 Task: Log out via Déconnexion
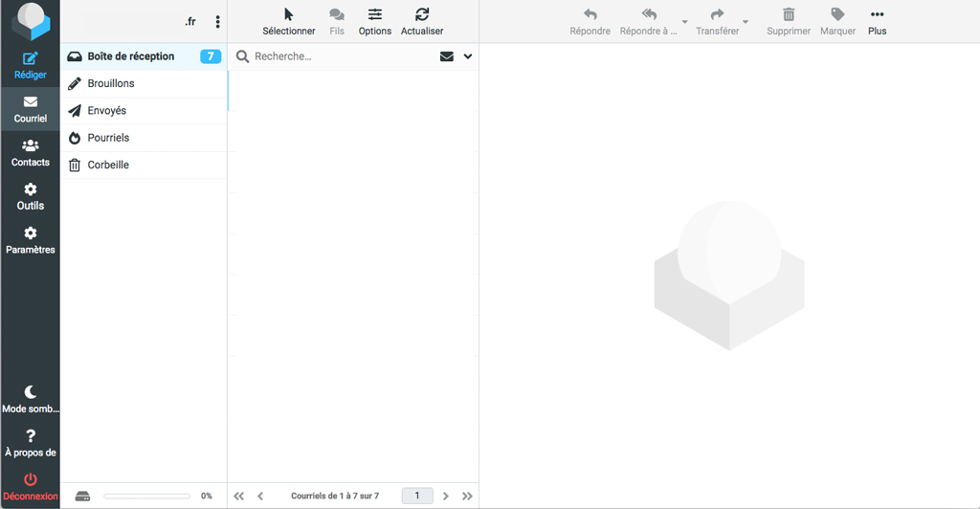tap(30, 487)
